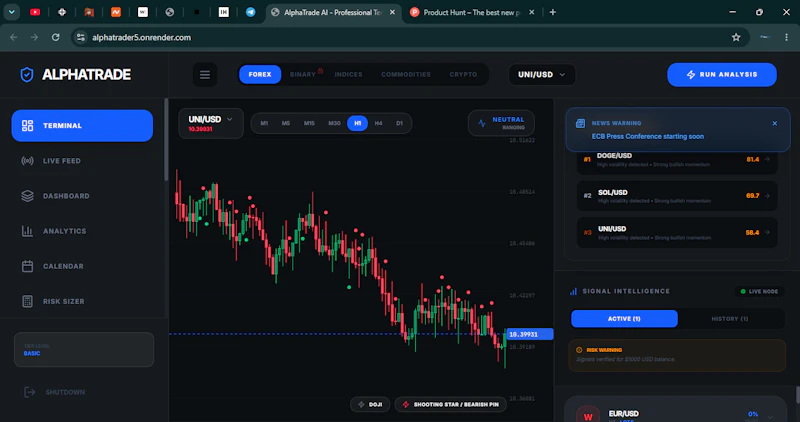This screenshot has height=422, width=800.
Task: Open the UNI/USD dropdown in top bar
Action: (x=541, y=75)
